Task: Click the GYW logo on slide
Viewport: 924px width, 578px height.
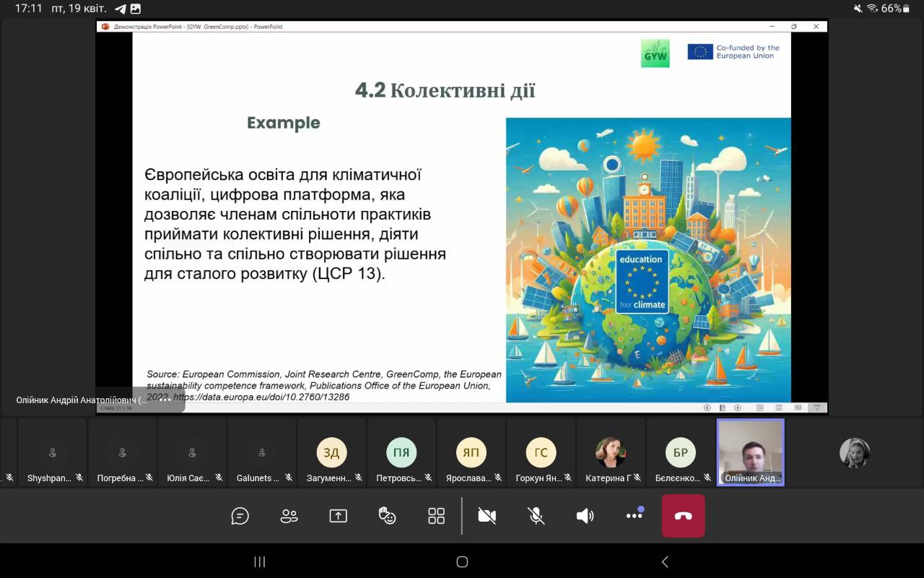Action: point(655,53)
